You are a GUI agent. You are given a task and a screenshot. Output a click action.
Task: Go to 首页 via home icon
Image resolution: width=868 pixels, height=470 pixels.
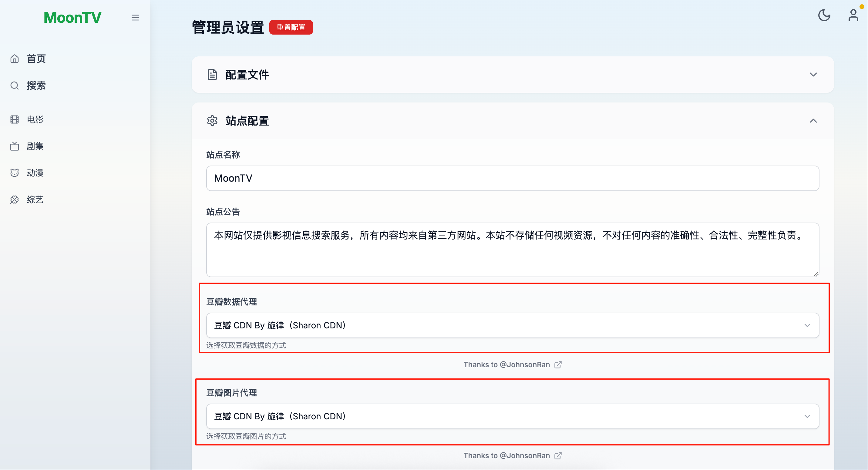pos(15,59)
